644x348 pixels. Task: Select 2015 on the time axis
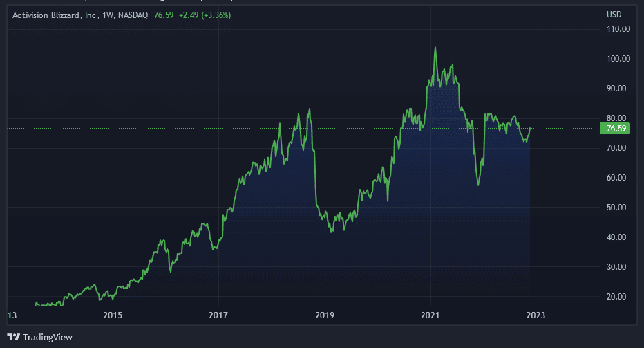113,315
